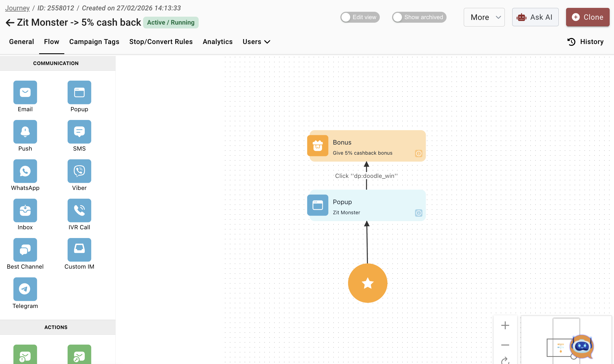Select the Email communication icon
The height and width of the screenshot is (364, 614).
point(25,92)
